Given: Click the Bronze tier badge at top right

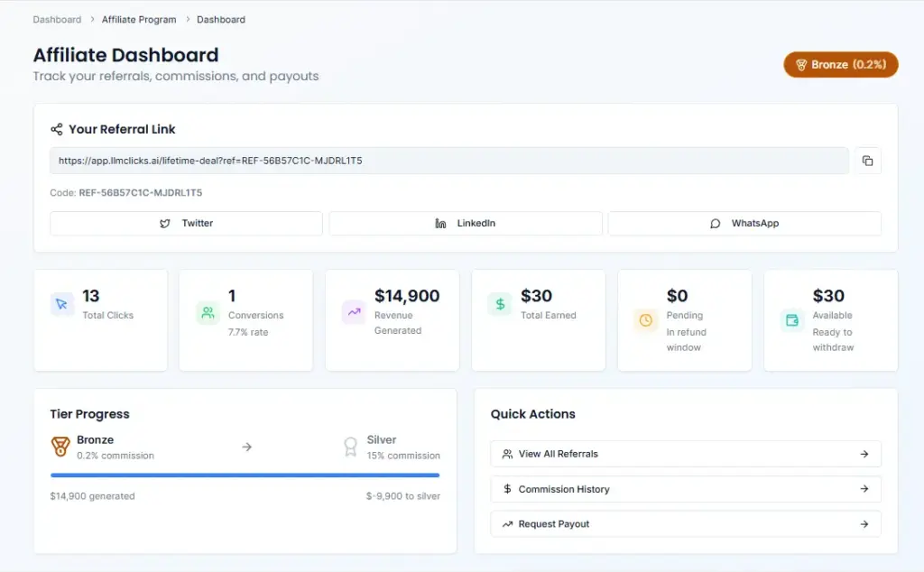Looking at the screenshot, I should point(840,64).
